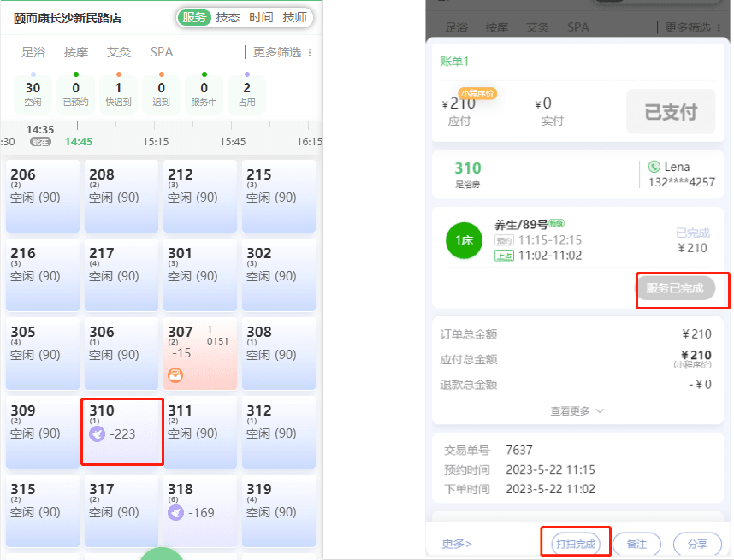Click the store name 颐而康长沙新民路店
Screen dimensions: 734x560
[68, 18]
